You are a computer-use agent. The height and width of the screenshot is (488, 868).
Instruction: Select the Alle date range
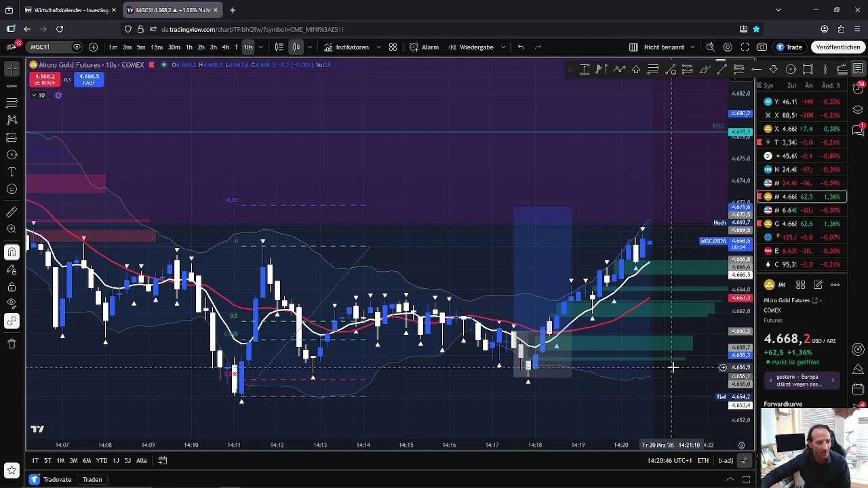[x=141, y=460]
